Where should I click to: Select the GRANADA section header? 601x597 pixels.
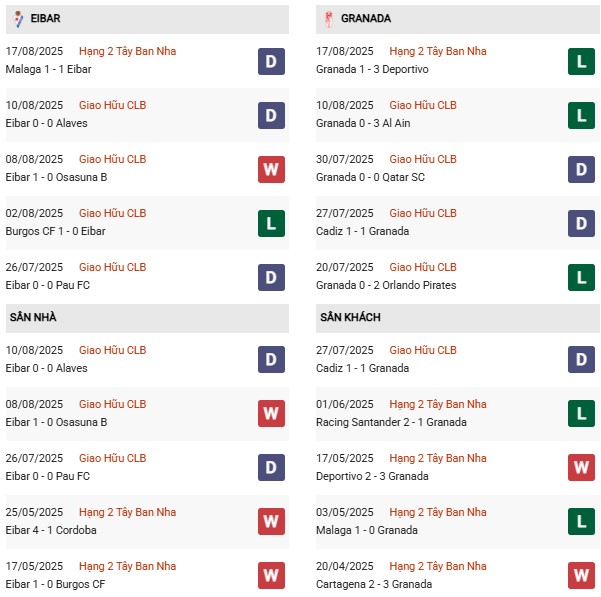(x=366, y=18)
